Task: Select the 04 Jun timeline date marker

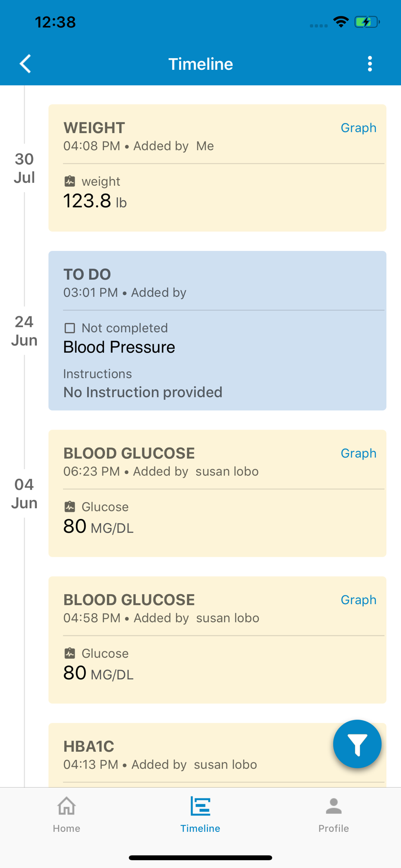Action: [24, 493]
